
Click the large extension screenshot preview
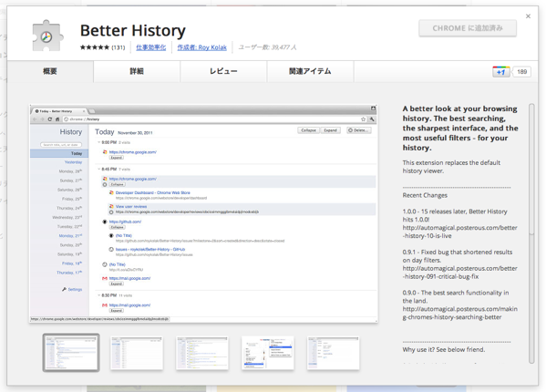point(203,213)
